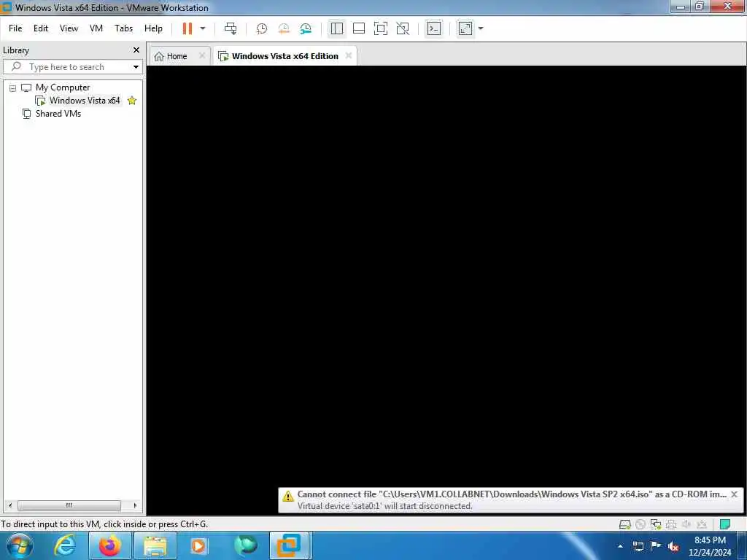This screenshot has height=560, width=747.
Task: Click the library horizontal scrollbar thumb
Action: tap(69, 505)
